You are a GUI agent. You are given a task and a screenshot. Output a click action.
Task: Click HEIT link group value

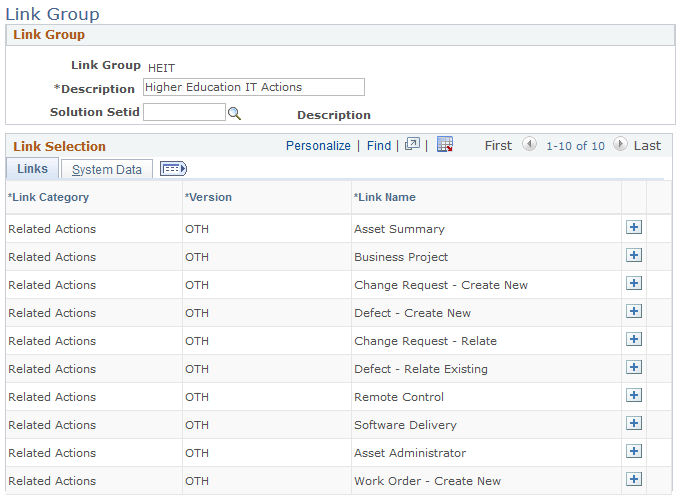[161, 68]
